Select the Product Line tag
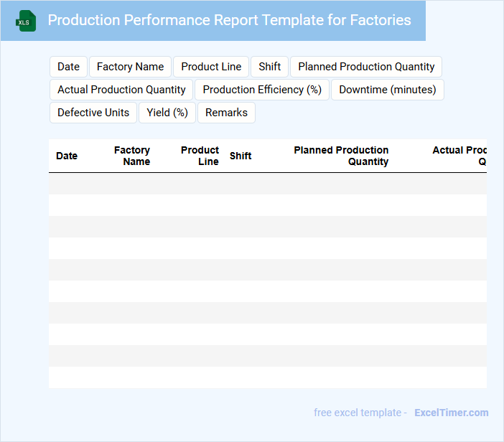 tap(211, 67)
